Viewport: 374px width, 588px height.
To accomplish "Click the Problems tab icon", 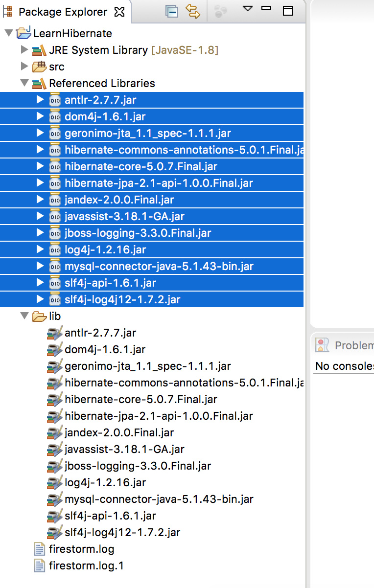I will (323, 345).
